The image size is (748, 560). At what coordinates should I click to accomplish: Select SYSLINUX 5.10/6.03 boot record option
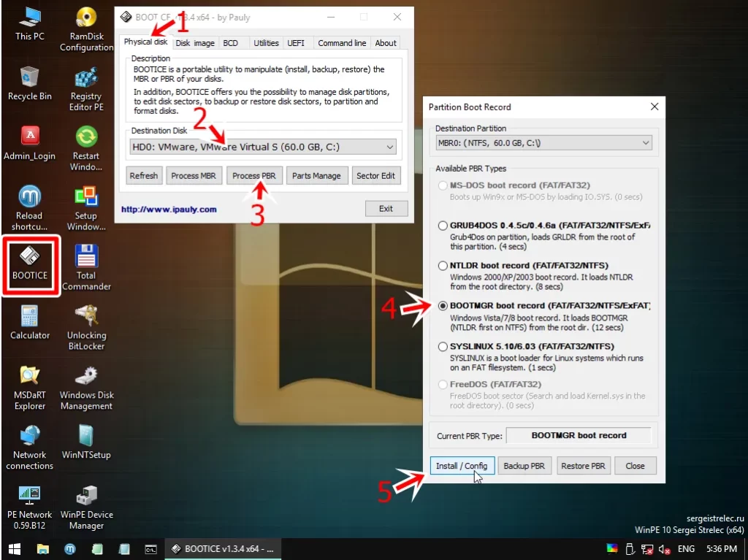(x=443, y=346)
